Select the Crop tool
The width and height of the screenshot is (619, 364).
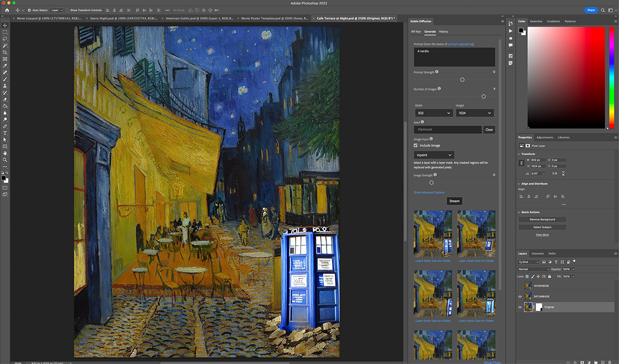pos(5,52)
